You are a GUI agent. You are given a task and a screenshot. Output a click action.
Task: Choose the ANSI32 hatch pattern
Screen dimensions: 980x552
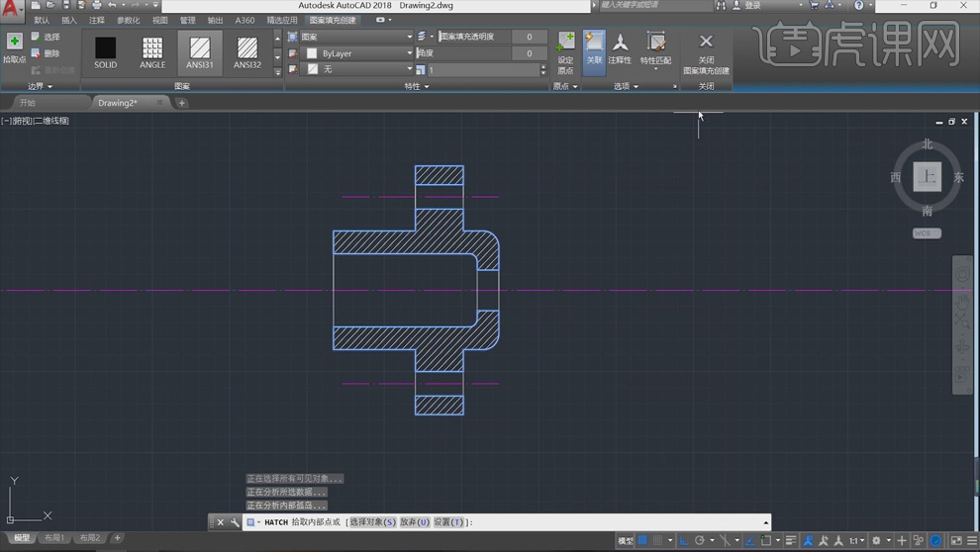(247, 52)
